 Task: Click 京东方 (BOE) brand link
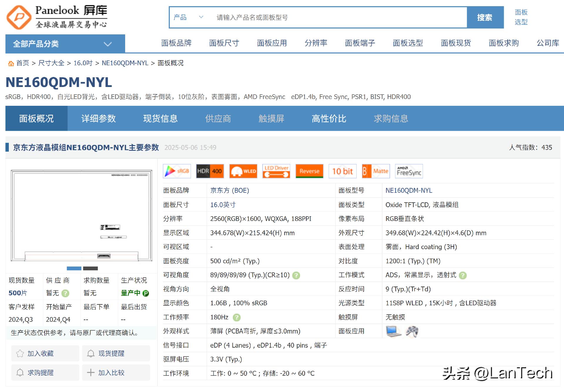pyautogui.click(x=230, y=190)
